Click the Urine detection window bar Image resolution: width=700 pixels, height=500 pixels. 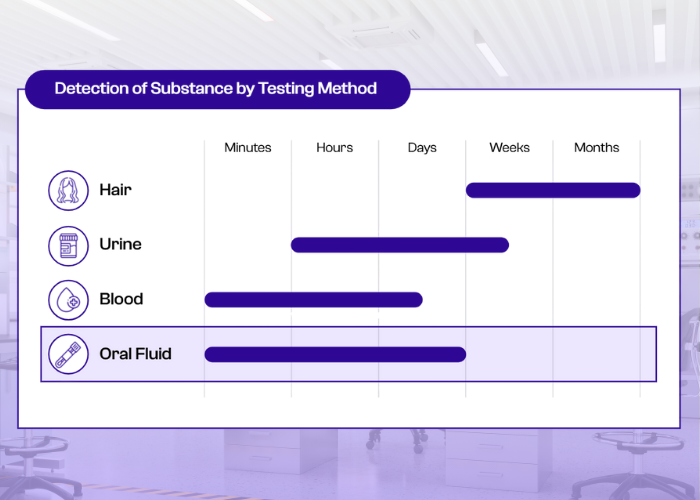(400, 245)
